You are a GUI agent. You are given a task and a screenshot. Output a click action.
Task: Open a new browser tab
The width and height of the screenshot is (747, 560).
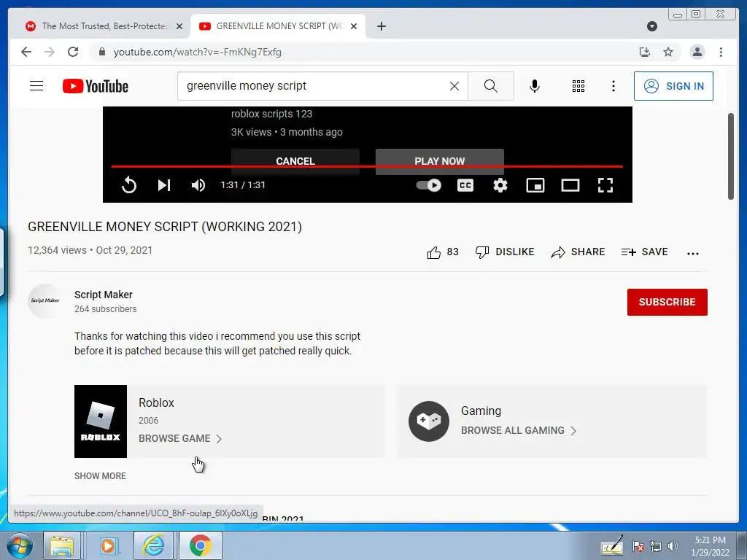381,26
